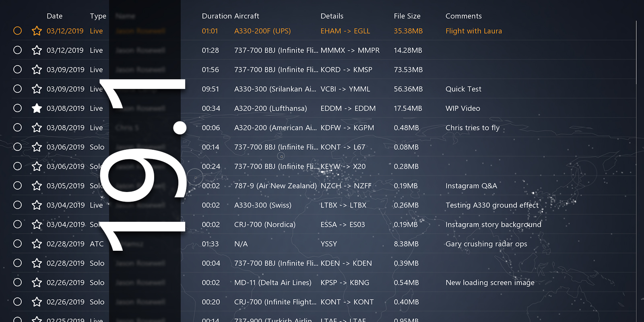
Task: Click the '73.53MB' file size
Action: pos(408,70)
